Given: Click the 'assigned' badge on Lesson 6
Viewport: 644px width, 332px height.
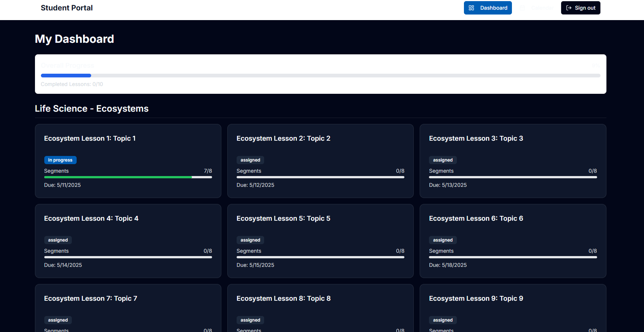Looking at the screenshot, I should [x=443, y=240].
